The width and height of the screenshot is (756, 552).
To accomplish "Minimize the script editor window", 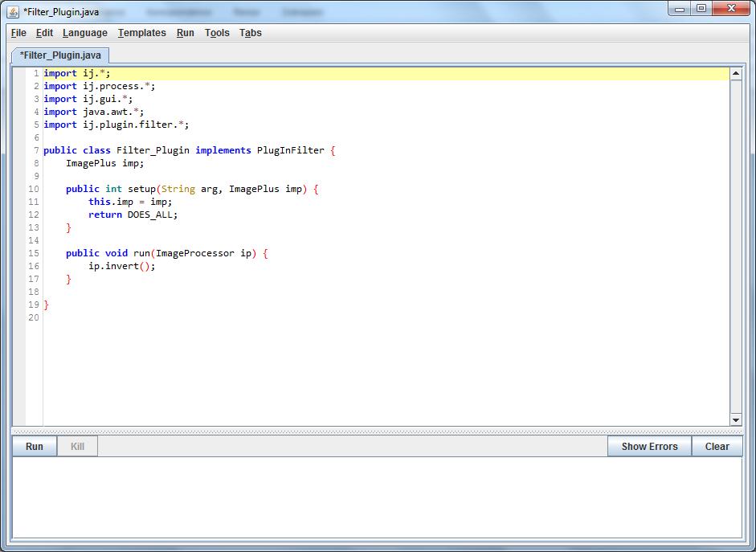I will coord(680,9).
